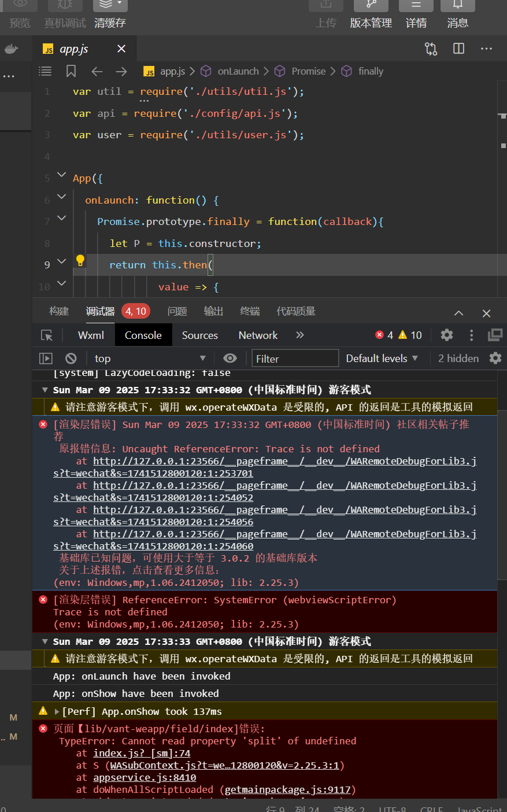Switch to the 输出 output tab

[213, 311]
